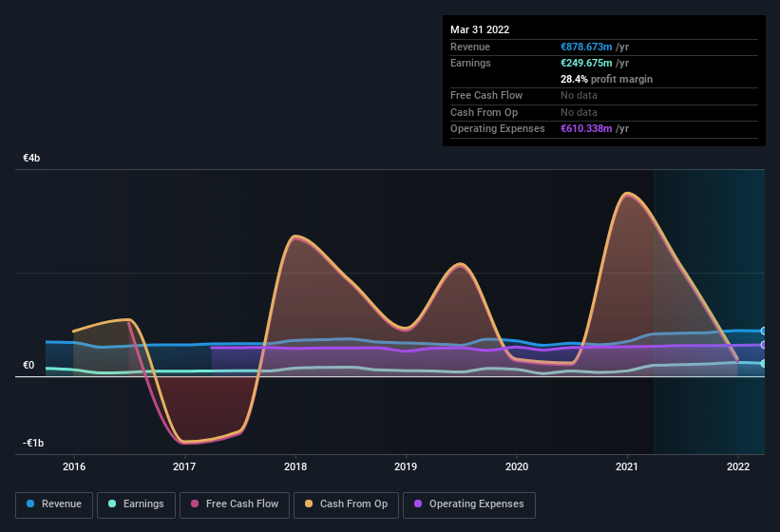This screenshot has width=780, height=532.
Task: Hide the Free Cash Flow series
Action: pos(235,504)
